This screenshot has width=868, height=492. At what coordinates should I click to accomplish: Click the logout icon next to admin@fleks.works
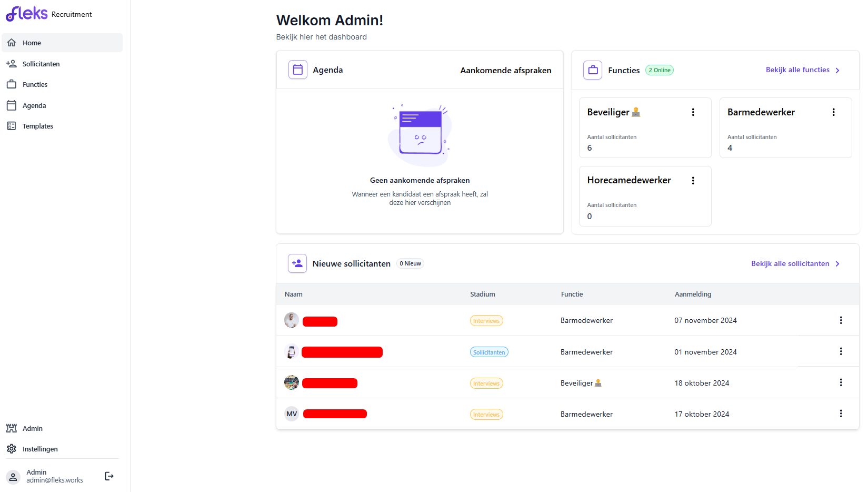(x=109, y=476)
